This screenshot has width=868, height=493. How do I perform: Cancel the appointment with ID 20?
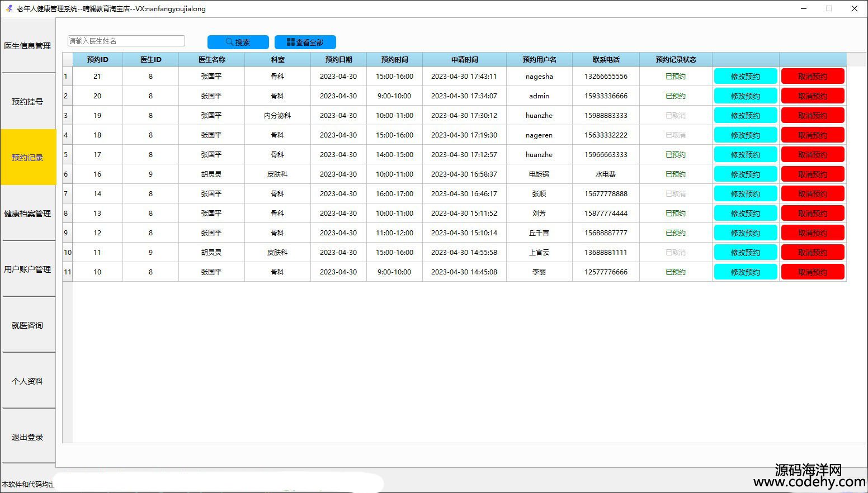pyautogui.click(x=812, y=96)
